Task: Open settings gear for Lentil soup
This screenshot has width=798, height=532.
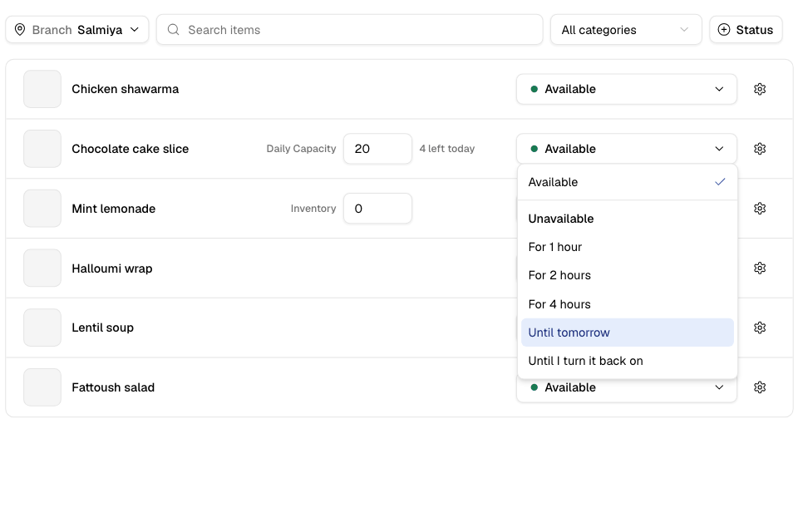Action: [x=759, y=328]
